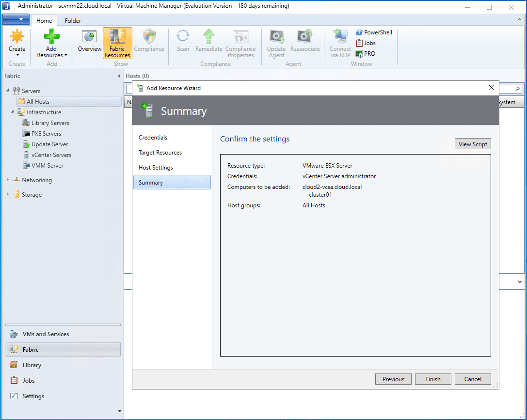The width and height of the screenshot is (527, 420).
Task: Click the Create star icon in ribbon
Action: 17,37
